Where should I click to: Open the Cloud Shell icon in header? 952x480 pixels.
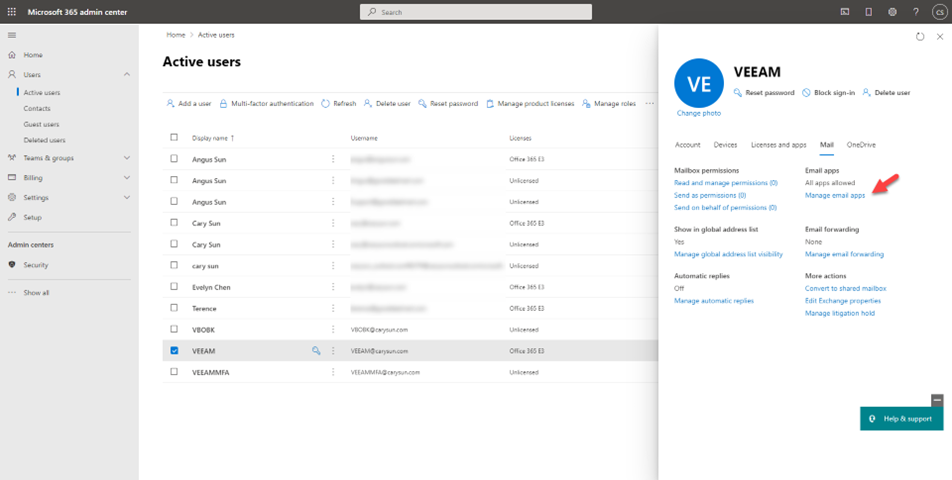[845, 12]
